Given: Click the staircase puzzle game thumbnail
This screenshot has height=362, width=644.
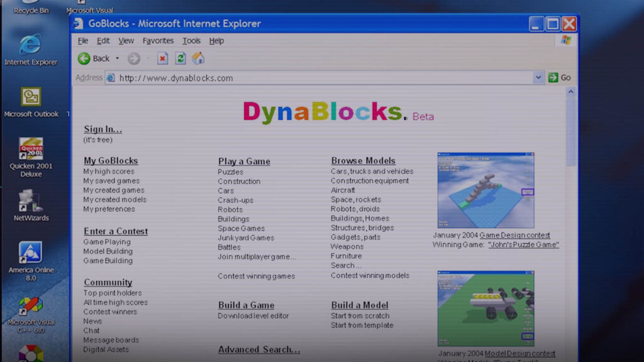Looking at the screenshot, I should pos(486,190).
